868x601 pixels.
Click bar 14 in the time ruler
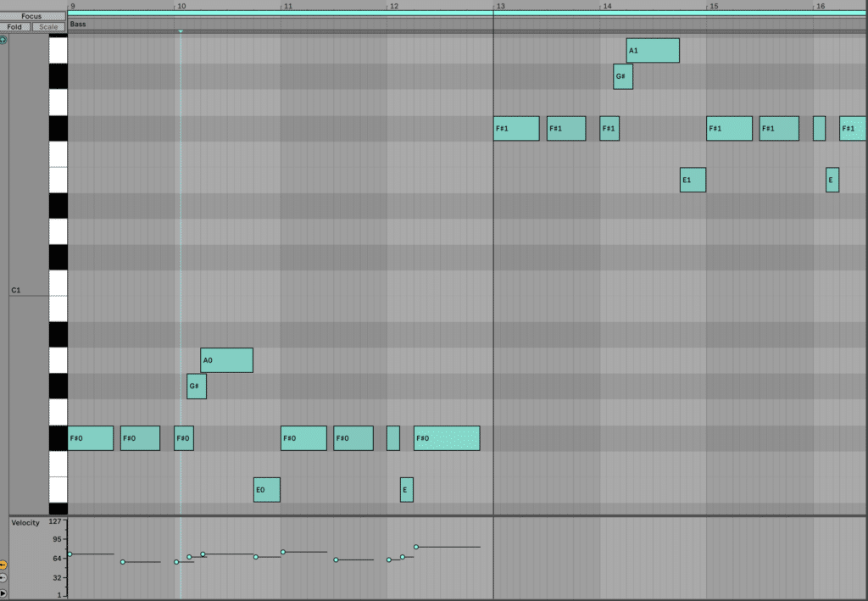[x=607, y=6]
